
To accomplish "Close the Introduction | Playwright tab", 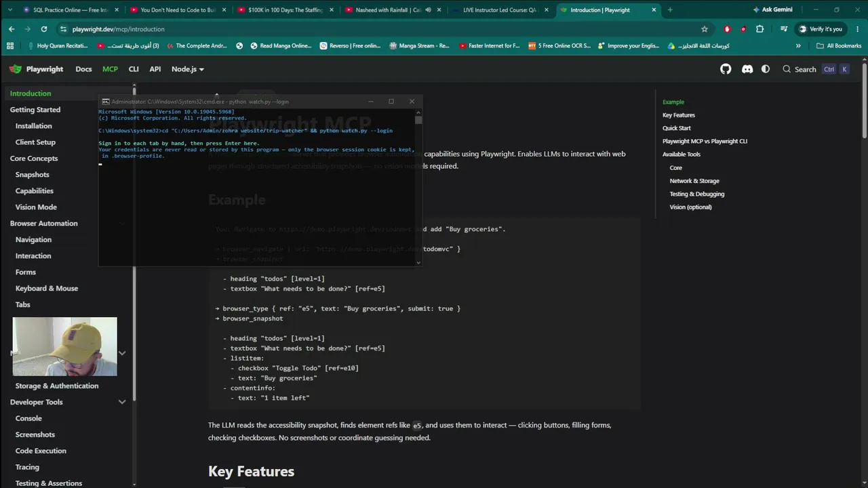I will 654,10.
